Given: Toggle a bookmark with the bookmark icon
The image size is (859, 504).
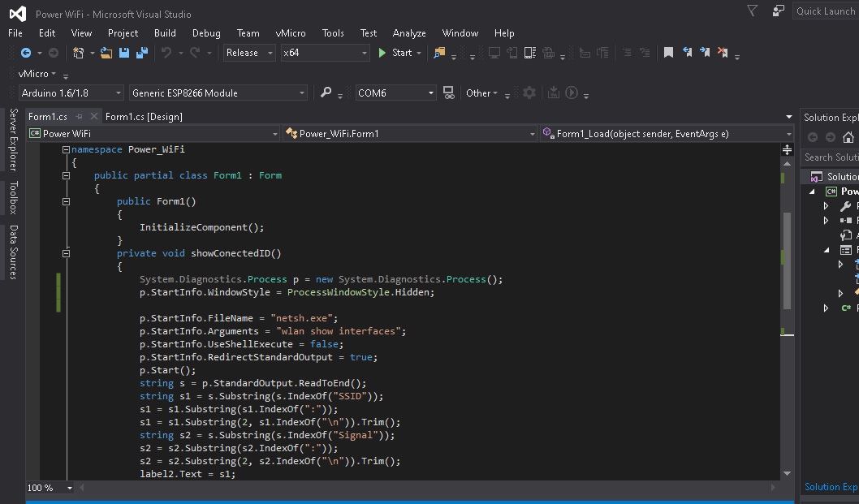Looking at the screenshot, I should 668,53.
